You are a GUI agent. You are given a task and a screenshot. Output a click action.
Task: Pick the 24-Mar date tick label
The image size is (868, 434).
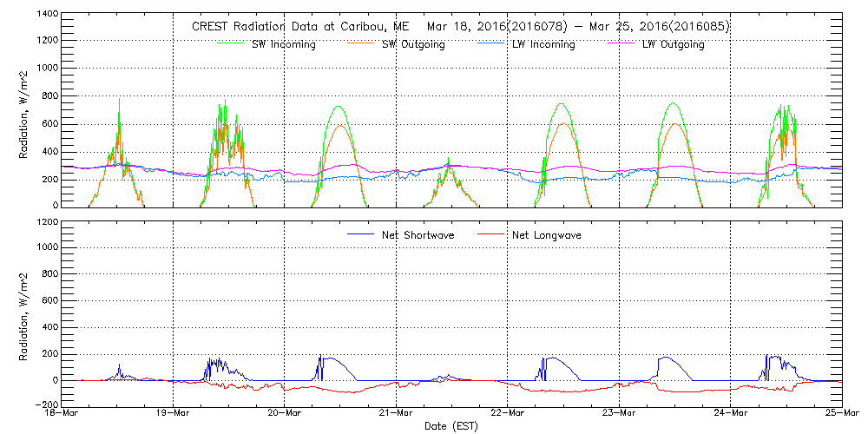click(x=730, y=414)
